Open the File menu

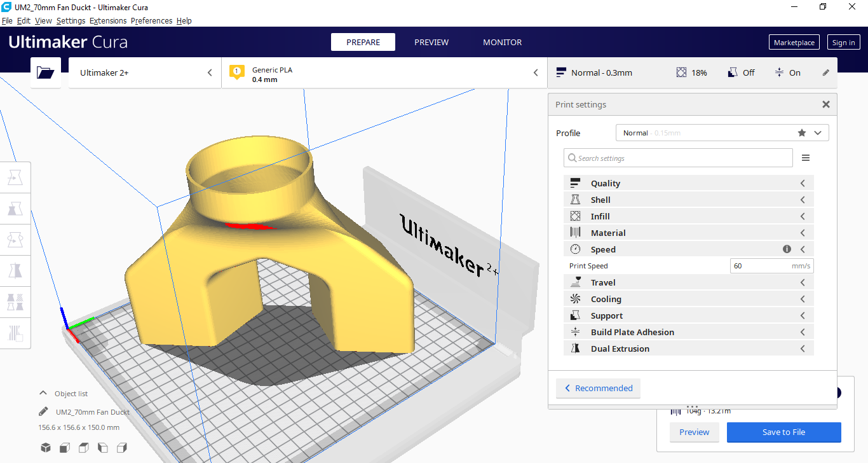click(x=7, y=20)
